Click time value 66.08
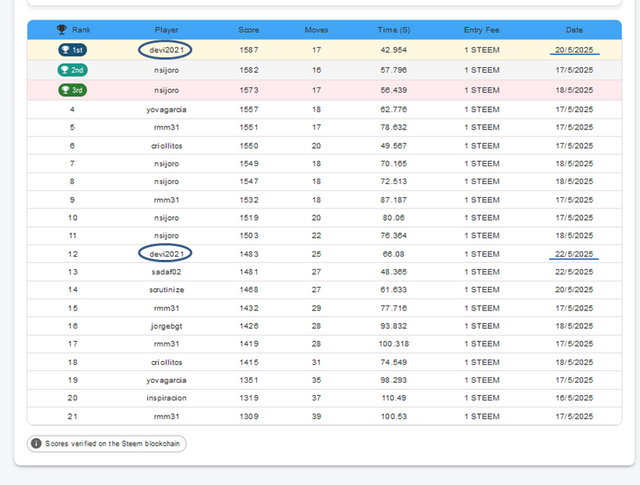This screenshot has width=640, height=485. pos(394,254)
